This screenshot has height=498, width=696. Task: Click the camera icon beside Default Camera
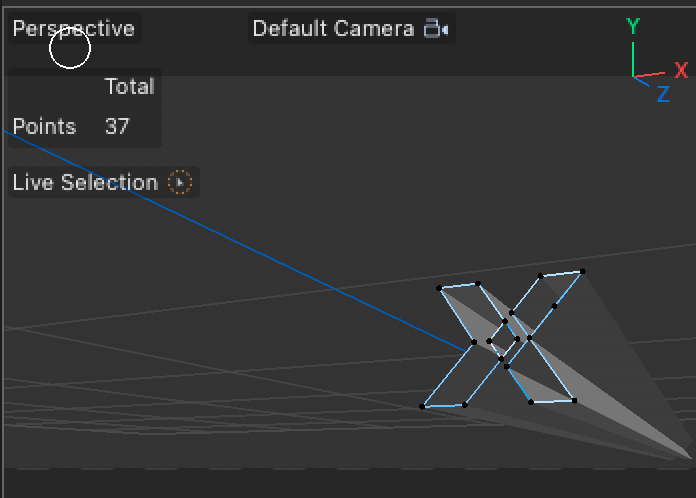click(x=435, y=29)
